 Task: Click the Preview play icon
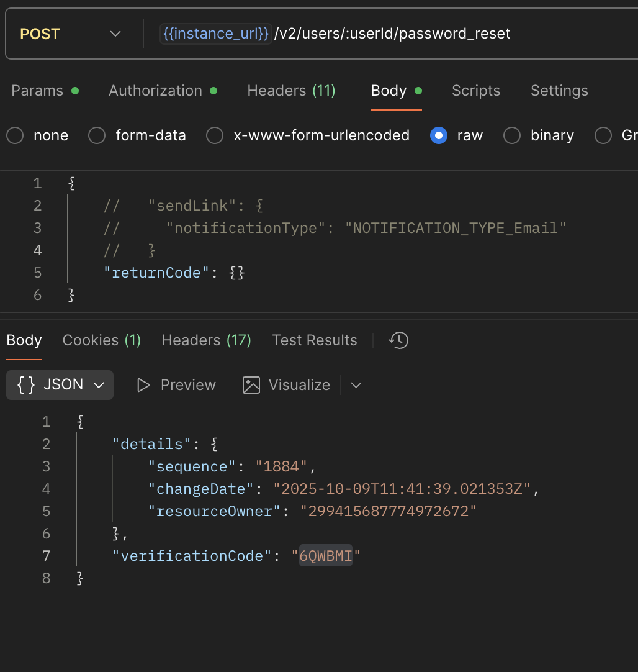pos(143,385)
